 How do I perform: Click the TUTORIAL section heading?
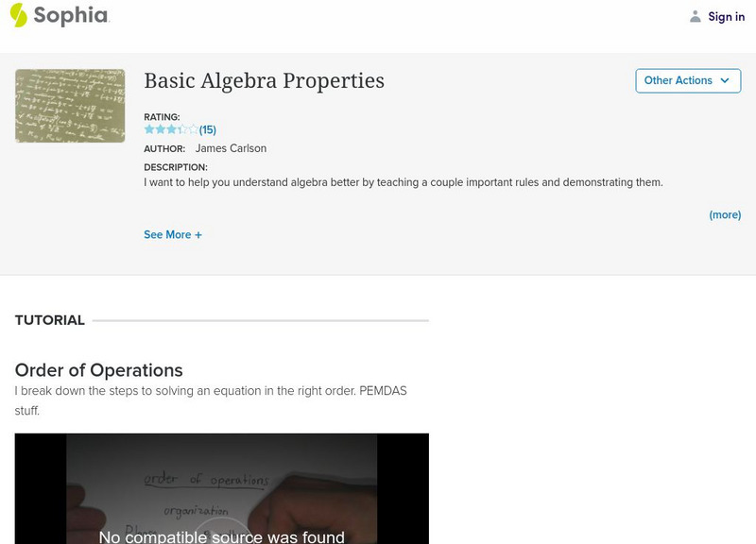(x=50, y=320)
